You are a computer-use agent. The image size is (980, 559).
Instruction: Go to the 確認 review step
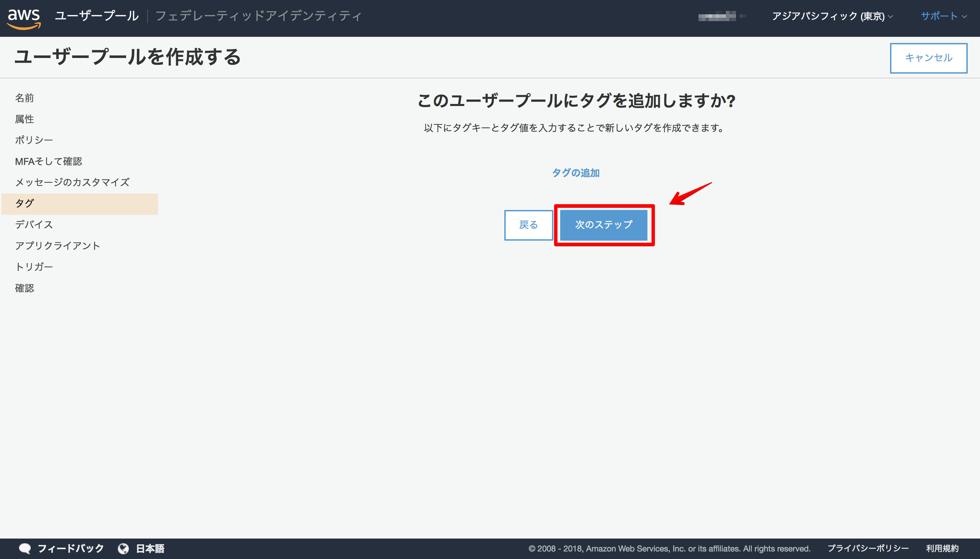(x=25, y=288)
